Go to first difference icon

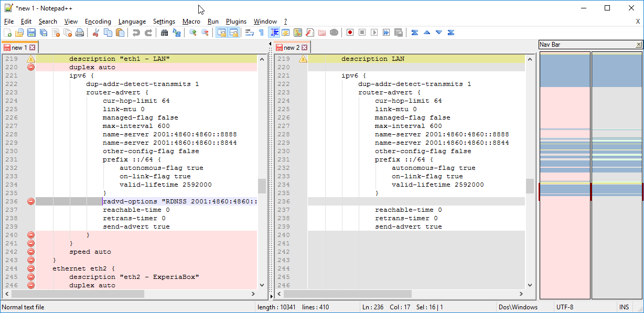[x=415, y=33]
